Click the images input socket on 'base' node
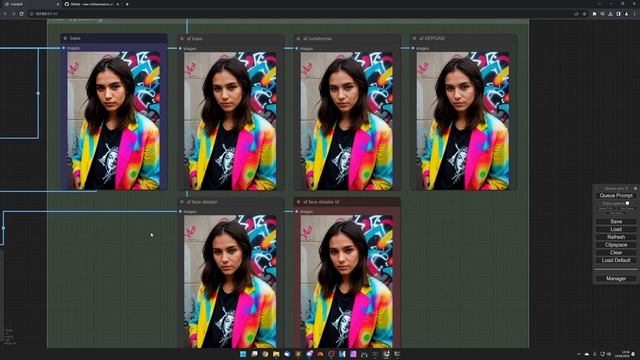The width and height of the screenshot is (640, 360). (64, 48)
